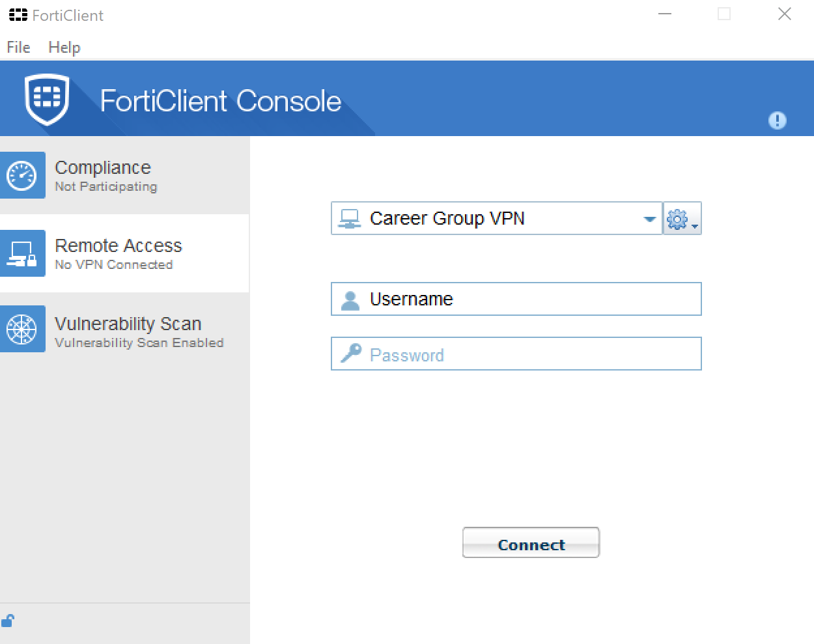Open the notification alert icon in header
Image resolution: width=814 pixels, height=644 pixels.
coord(777,120)
